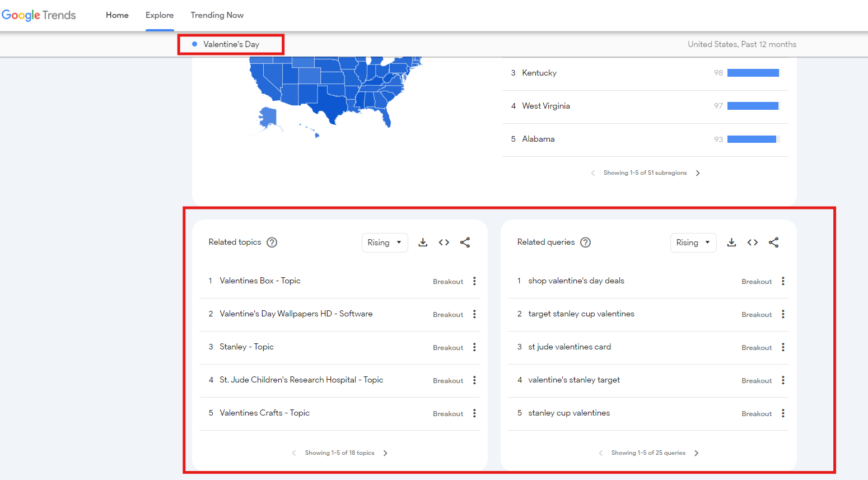Click the Google Trends logo
Image resolution: width=868 pixels, height=480 pixels.
pos(39,15)
